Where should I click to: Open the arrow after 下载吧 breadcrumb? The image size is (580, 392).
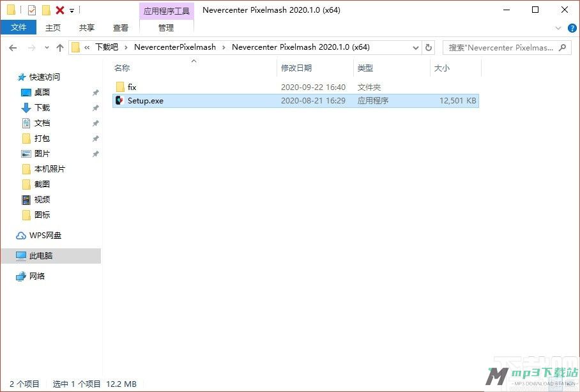click(x=126, y=47)
